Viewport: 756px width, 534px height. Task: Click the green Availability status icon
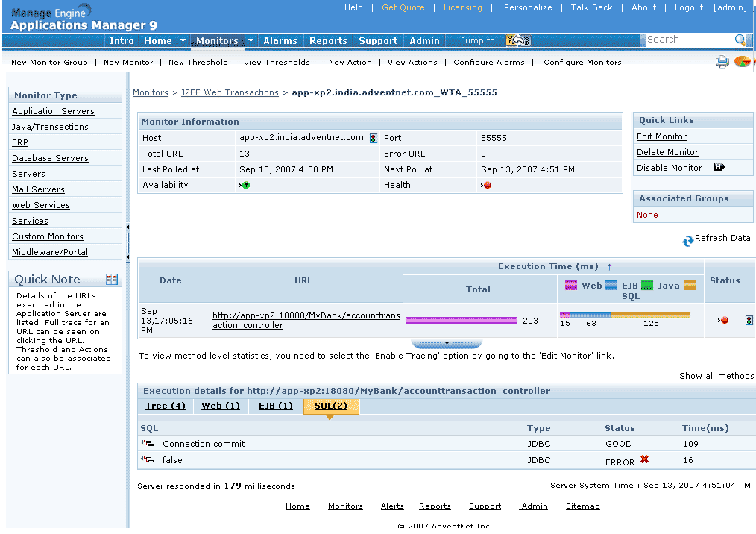tap(245, 186)
